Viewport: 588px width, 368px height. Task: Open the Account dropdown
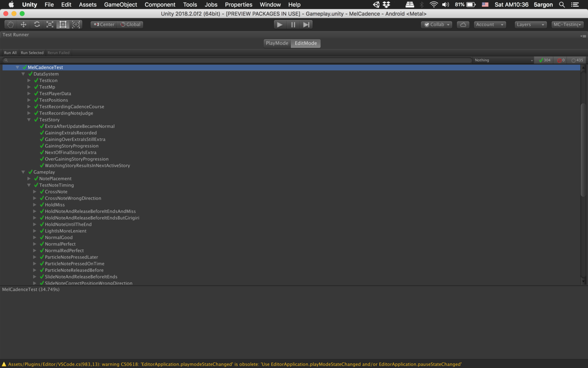(490, 25)
